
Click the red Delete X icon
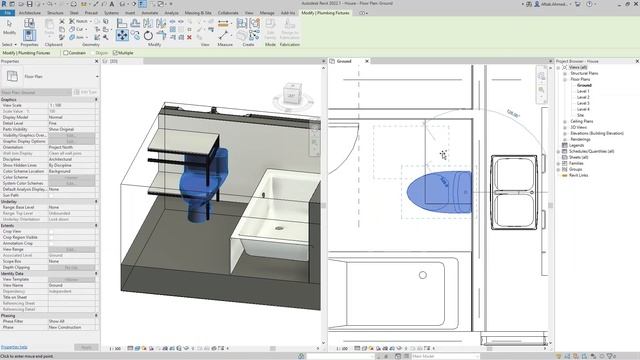point(189,37)
